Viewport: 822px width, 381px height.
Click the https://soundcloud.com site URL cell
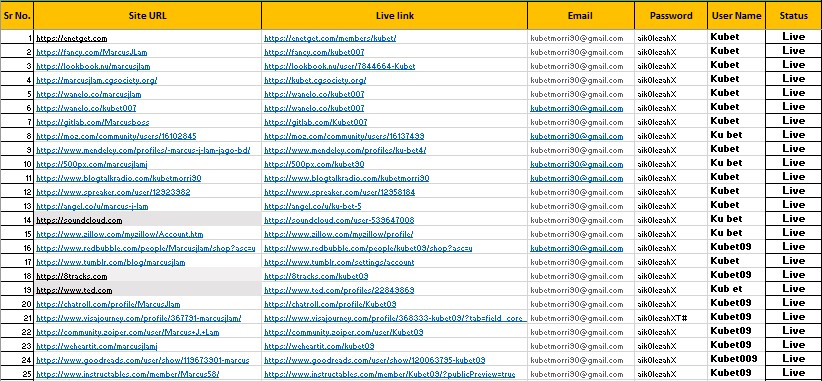point(147,220)
